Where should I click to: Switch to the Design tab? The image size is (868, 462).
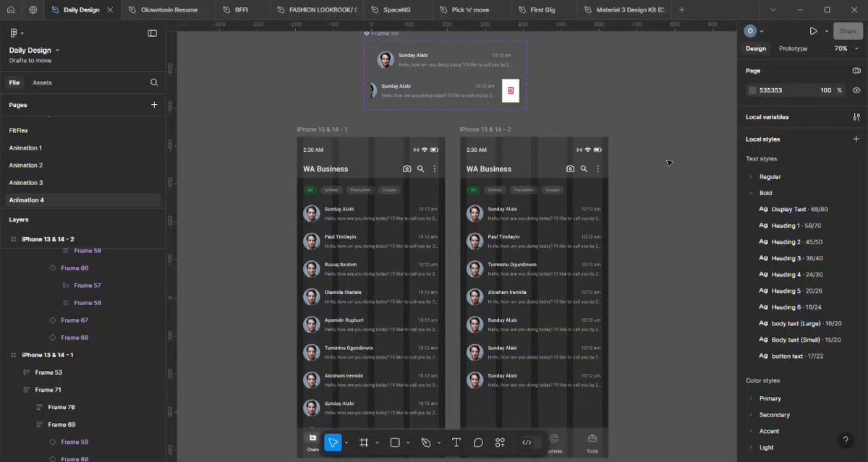click(756, 48)
